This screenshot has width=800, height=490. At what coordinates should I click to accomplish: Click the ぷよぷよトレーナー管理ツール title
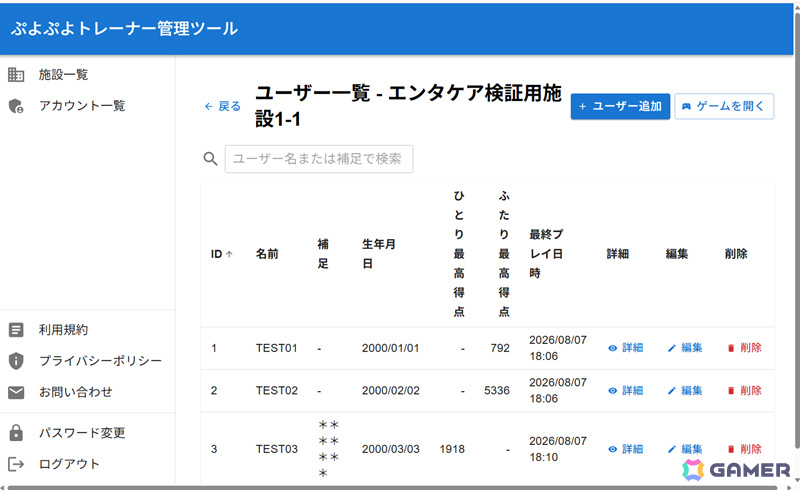pyautogui.click(x=124, y=29)
